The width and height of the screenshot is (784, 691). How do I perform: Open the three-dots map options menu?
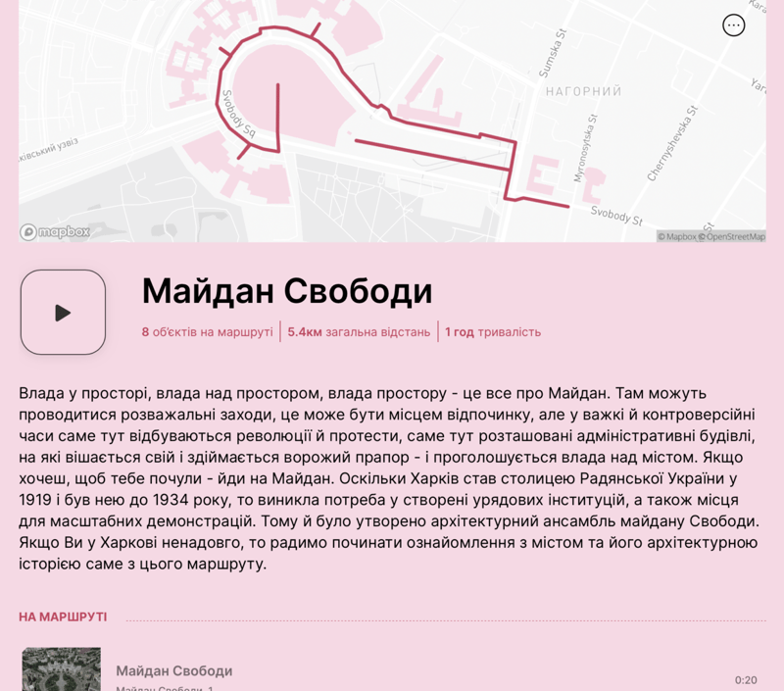[733, 25]
